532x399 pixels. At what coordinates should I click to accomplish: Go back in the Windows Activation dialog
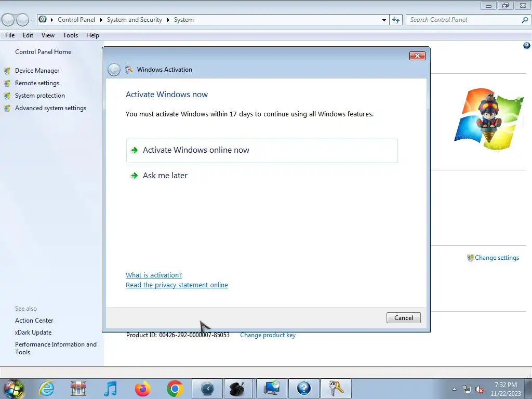click(x=114, y=70)
